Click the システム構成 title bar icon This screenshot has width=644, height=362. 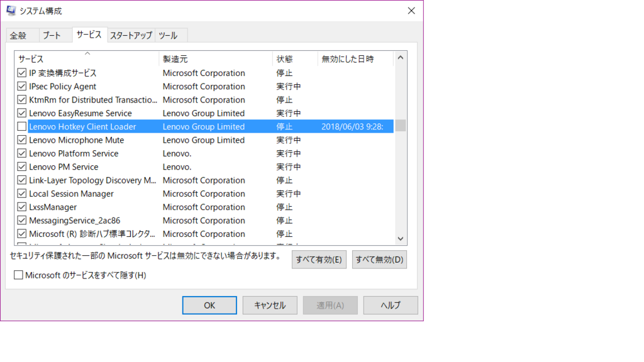(x=11, y=11)
